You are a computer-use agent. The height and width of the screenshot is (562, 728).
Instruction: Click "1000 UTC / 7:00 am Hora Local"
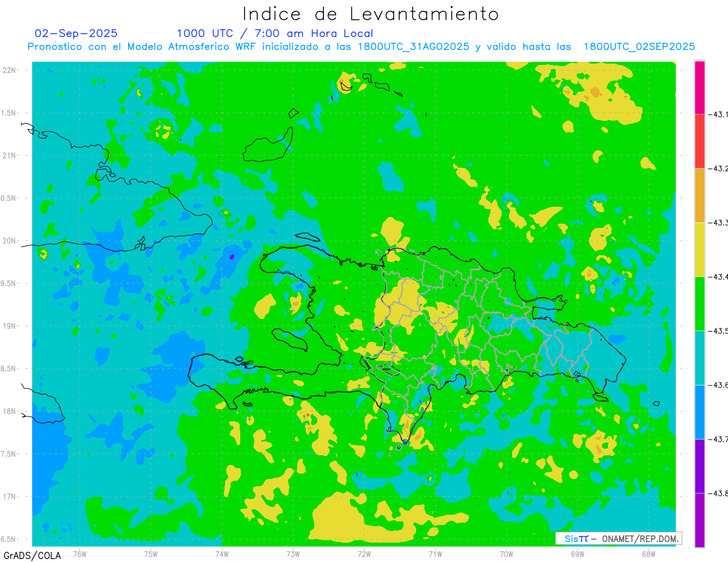point(275,33)
